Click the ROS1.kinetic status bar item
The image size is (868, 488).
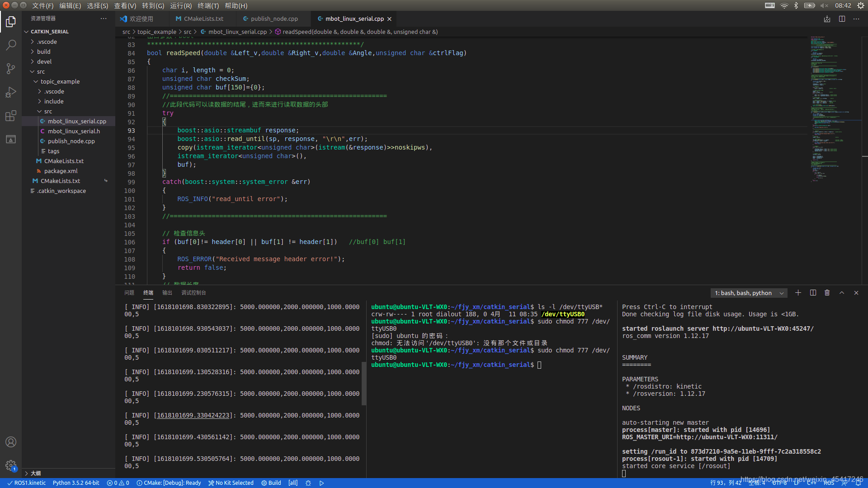tap(27, 483)
